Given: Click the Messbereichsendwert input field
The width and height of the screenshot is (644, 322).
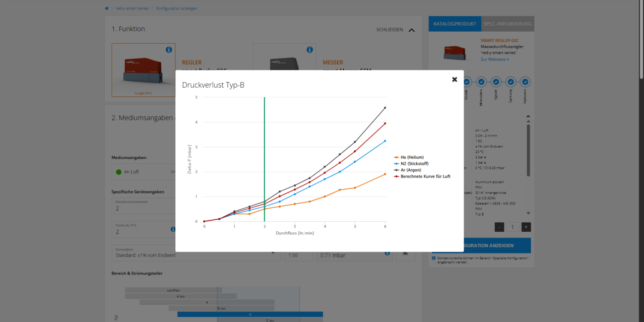Looking at the screenshot, I should coord(144,206).
